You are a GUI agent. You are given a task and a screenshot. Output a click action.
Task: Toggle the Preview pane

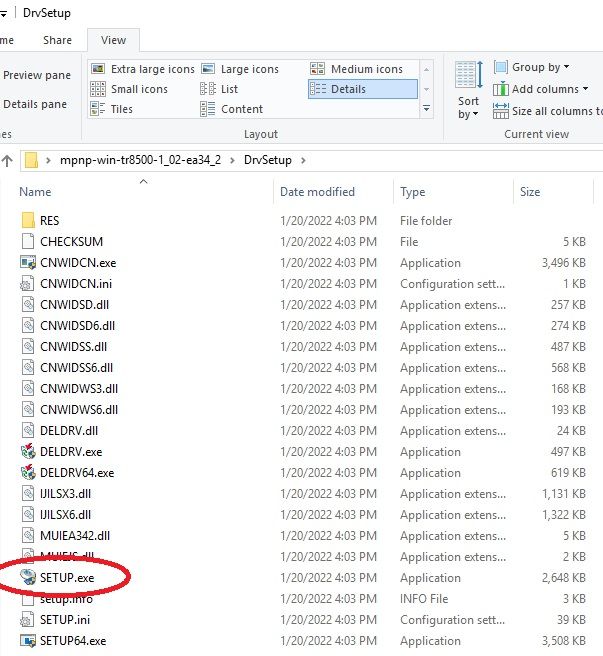[37, 75]
